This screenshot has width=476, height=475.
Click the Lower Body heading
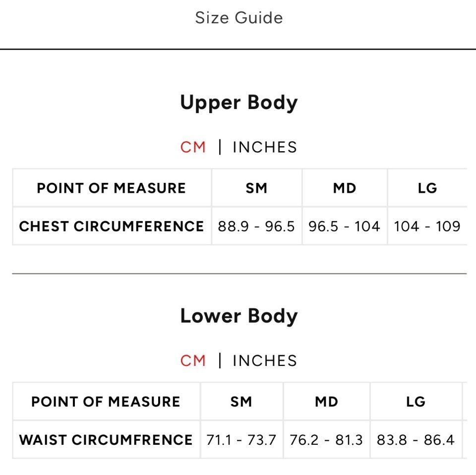coord(238,316)
